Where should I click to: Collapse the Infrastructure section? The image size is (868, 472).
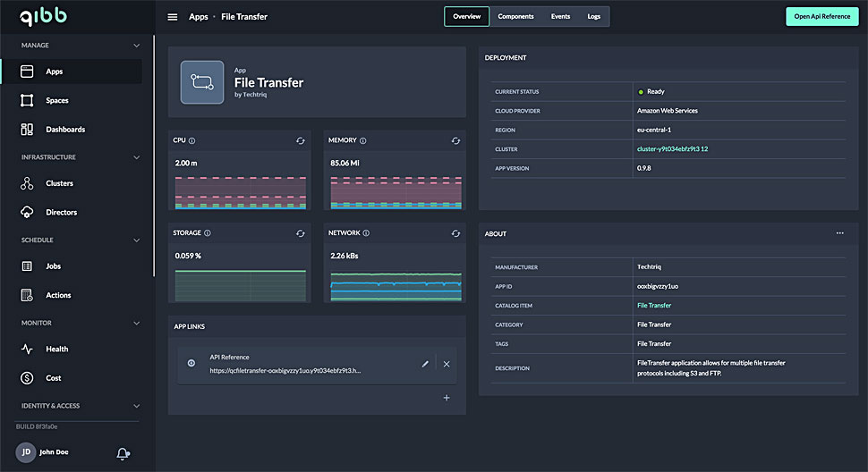136,157
